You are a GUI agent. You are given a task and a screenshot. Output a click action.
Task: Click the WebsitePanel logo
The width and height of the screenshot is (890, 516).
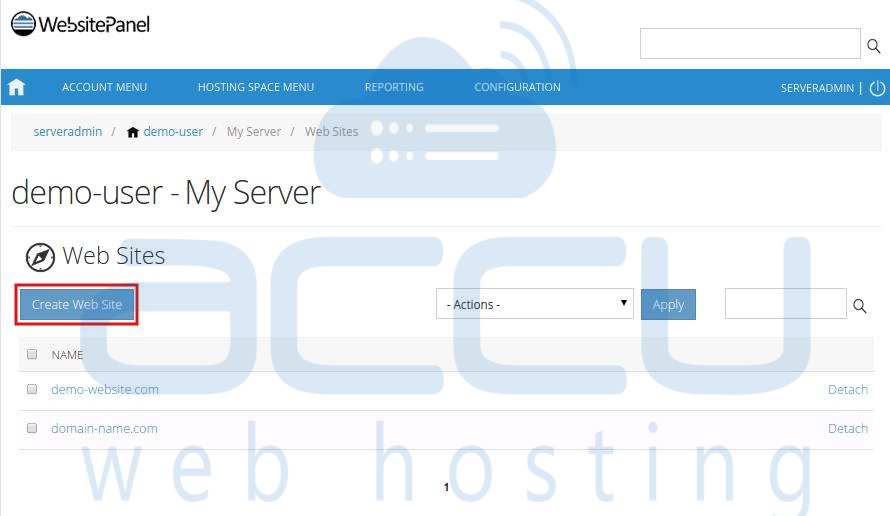(80, 24)
